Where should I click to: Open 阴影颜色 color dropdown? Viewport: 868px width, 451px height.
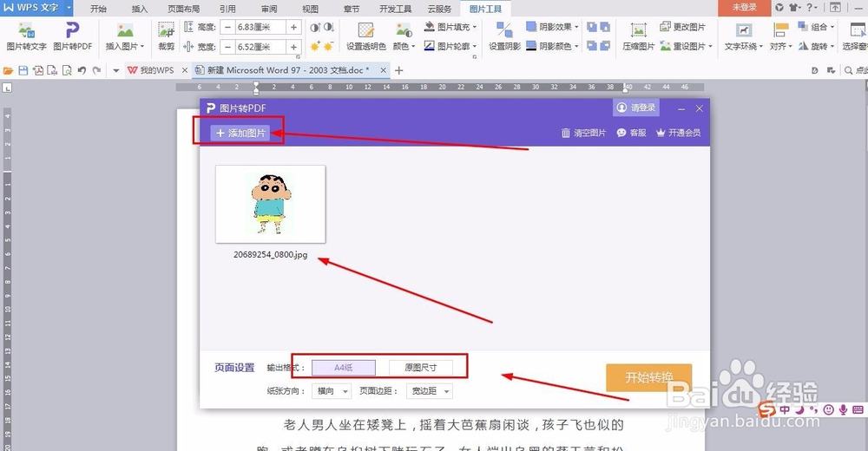click(x=576, y=47)
